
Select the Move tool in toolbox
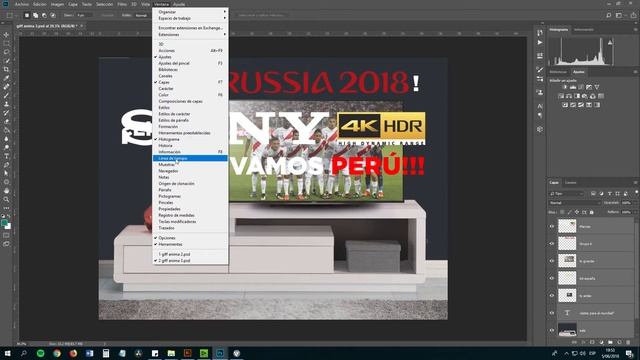(6, 35)
